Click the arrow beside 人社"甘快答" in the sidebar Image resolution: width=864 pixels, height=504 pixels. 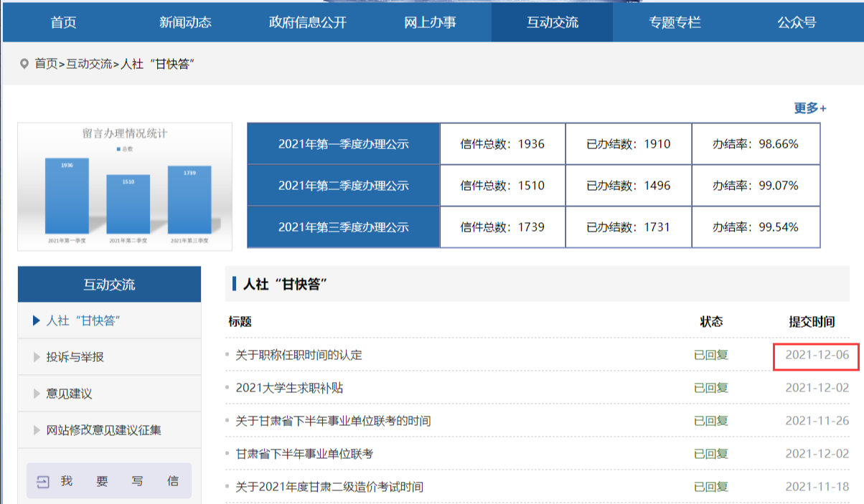(37, 320)
